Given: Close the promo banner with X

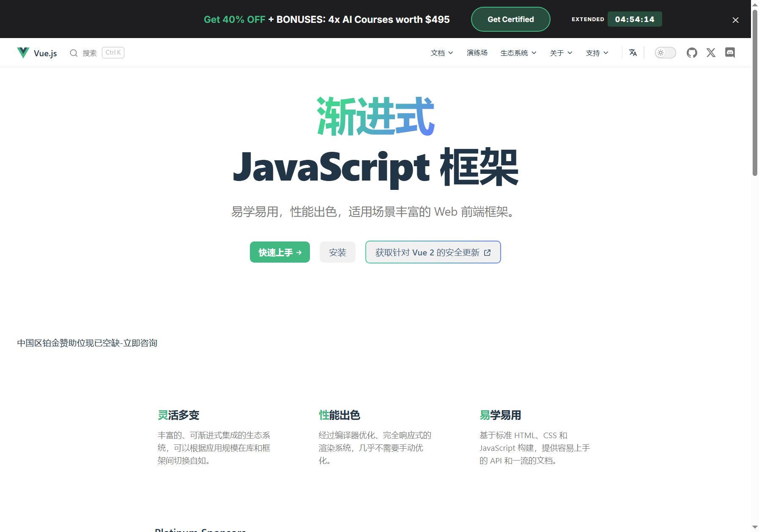Looking at the screenshot, I should tap(735, 20).
